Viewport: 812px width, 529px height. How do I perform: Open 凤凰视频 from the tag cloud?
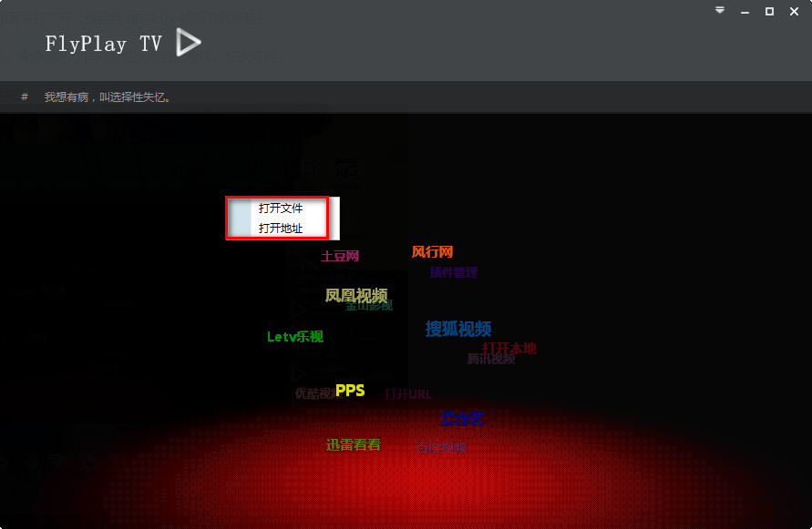(356, 295)
